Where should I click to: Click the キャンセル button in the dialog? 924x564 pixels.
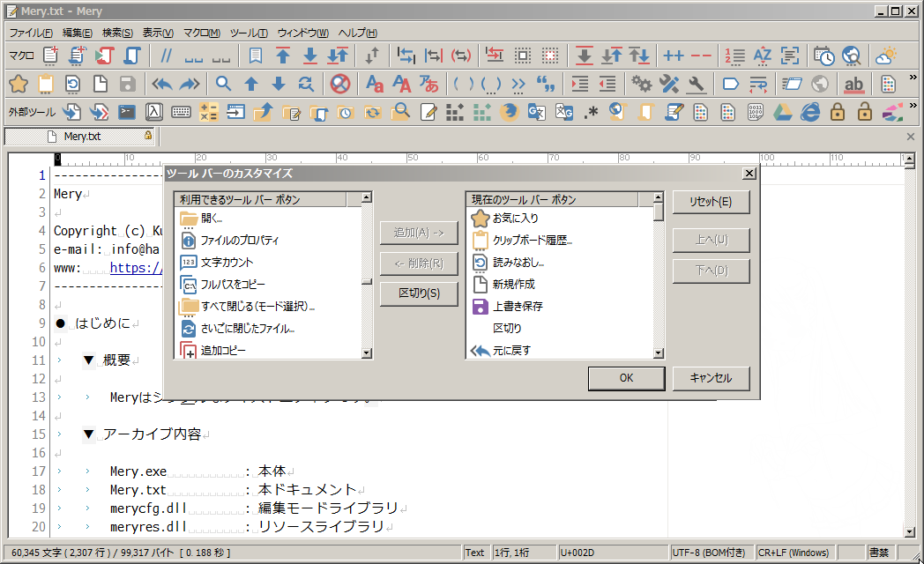coord(711,378)
